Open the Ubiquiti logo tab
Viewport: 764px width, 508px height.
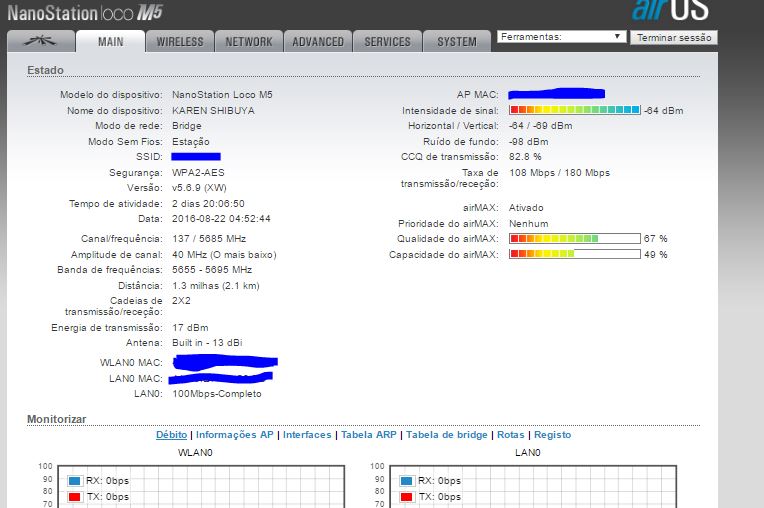click(x=41, y=41)
